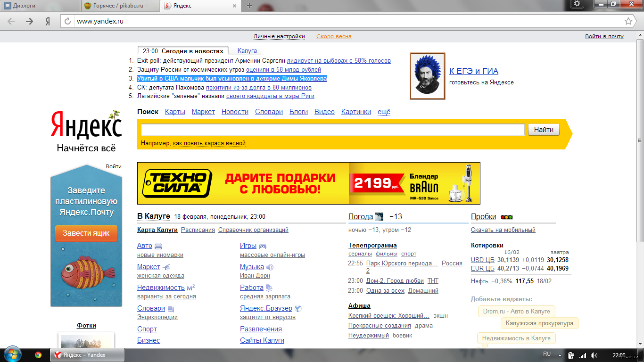Expand the 'ещё' services list
The image size is (644, 362).
384,112
